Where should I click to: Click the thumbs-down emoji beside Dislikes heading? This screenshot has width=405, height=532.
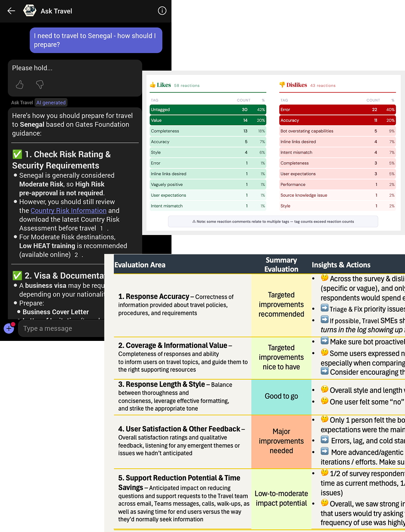point(282,85)
